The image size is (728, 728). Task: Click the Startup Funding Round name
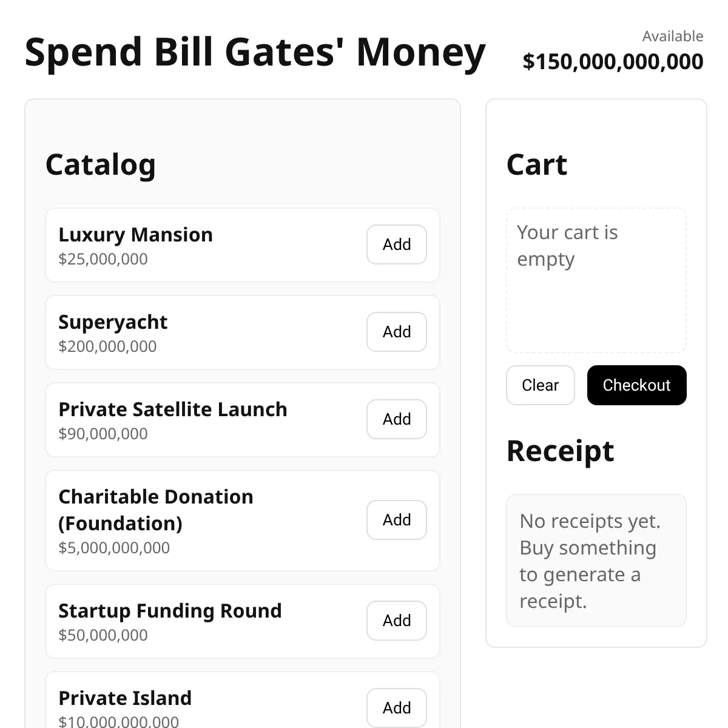pyautogui.click(x=170, y=611)
